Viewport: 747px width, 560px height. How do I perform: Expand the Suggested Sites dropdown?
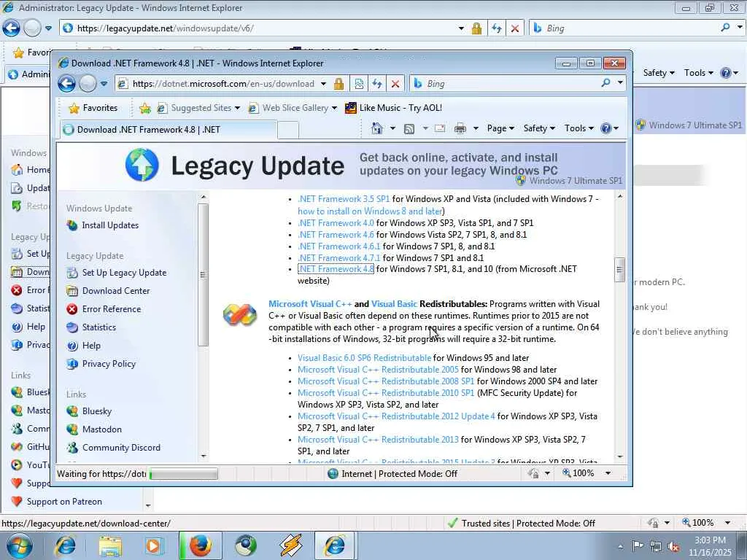237,108
